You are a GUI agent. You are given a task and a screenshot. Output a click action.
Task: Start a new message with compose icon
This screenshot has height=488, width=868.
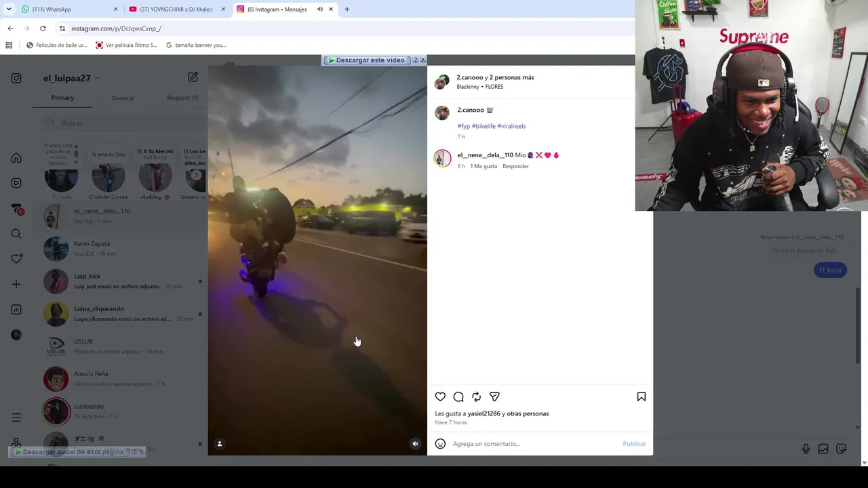(x=193, y=77)
